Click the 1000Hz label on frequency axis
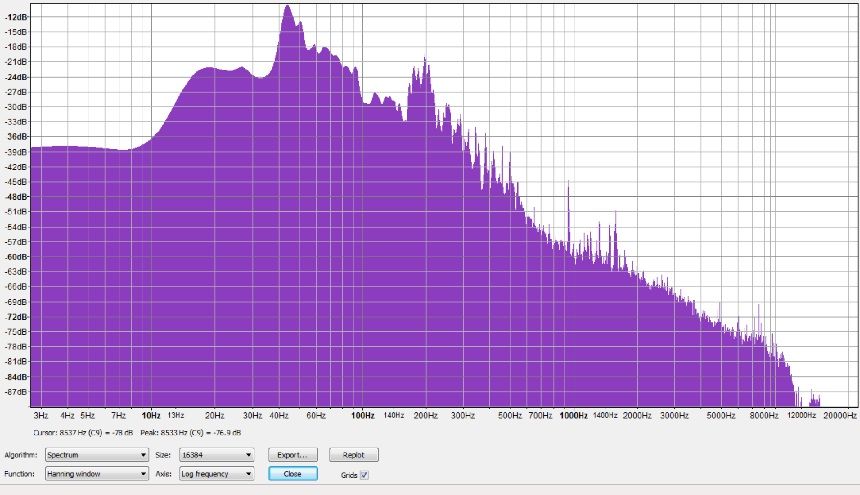The height and width of the screenshot is (495, 860). (573, 414)
